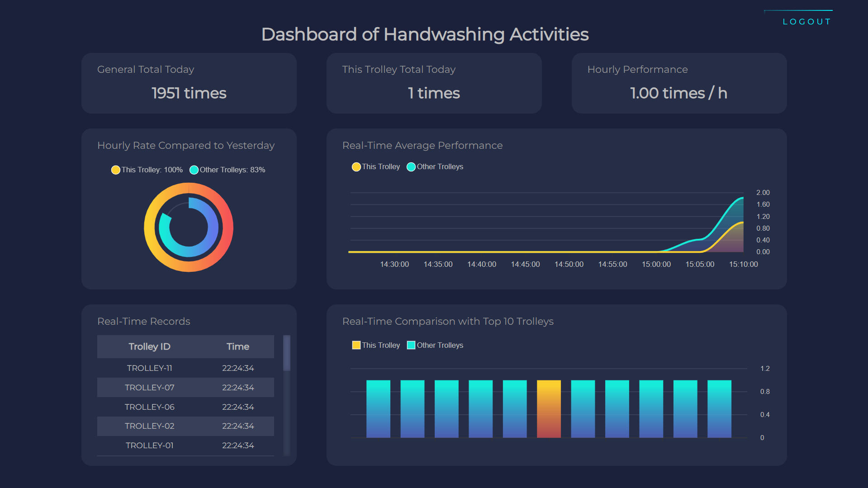Select the TROLLEY-06 record row
Viewport: 868px width, 488px height.
click(x=185, y=407)
